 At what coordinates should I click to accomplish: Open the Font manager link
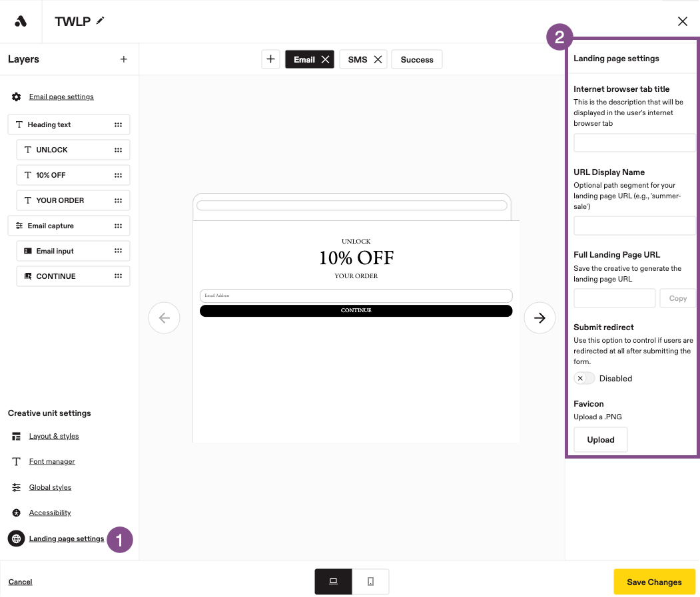point(52,461)
